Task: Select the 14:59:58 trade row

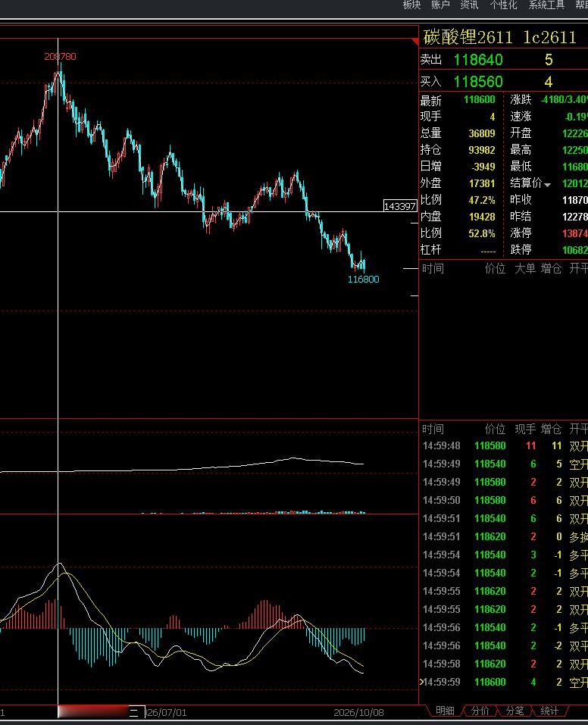Action: pos(504,664)
